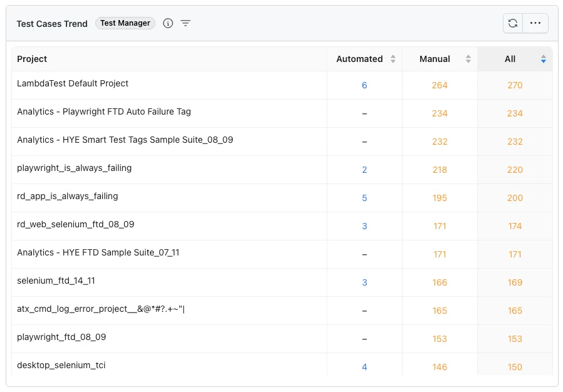Select LambdaTest Default Project row name
563x392 pixels.
click(x=73, y=83)
